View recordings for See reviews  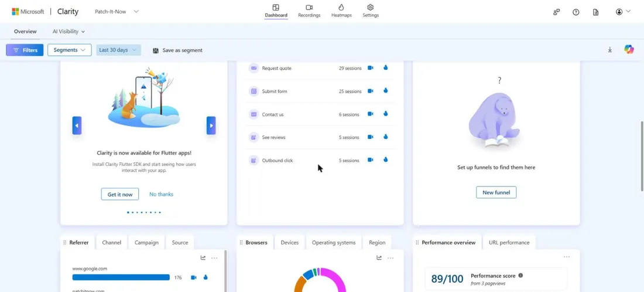coord(370,137)
